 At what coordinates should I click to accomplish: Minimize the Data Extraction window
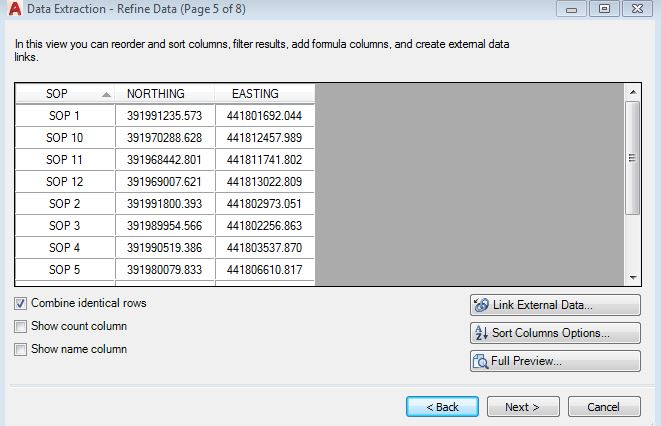coord(571,9)
